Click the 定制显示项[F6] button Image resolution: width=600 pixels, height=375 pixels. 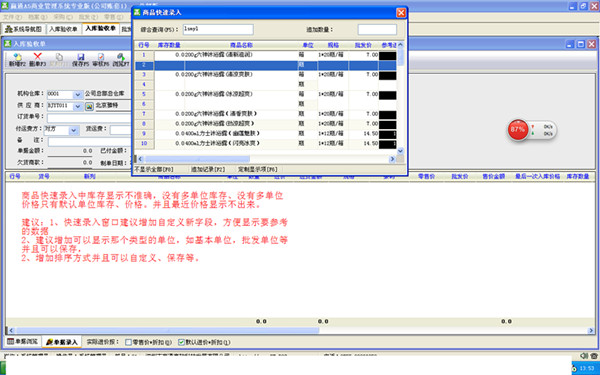pyautogui.click(x=258, y=169)
